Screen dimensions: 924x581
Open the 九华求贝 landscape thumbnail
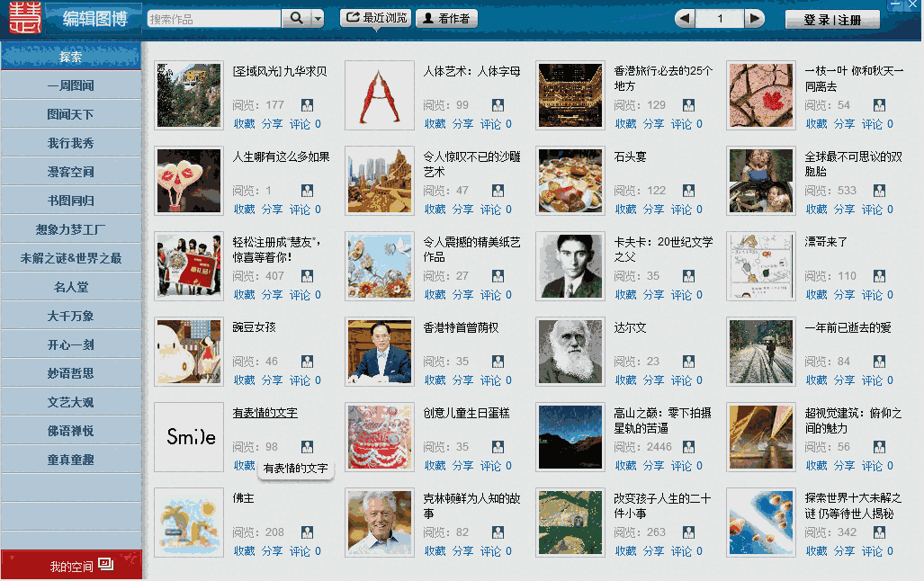189,94
